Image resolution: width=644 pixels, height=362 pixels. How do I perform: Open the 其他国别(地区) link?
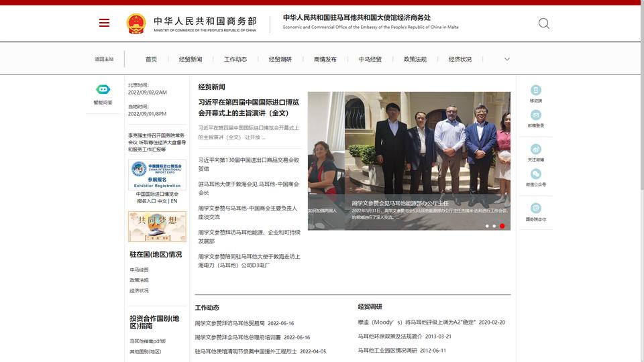pos(146,352)
